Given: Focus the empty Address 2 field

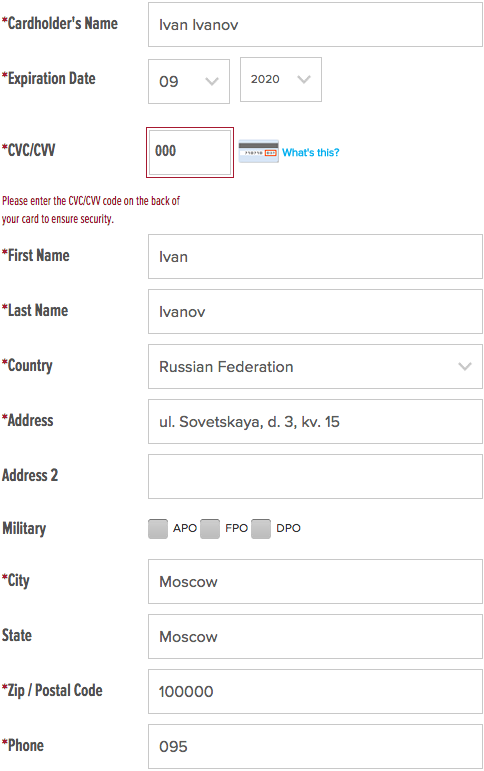Looking at the screenshot, I should click(315, 476).
